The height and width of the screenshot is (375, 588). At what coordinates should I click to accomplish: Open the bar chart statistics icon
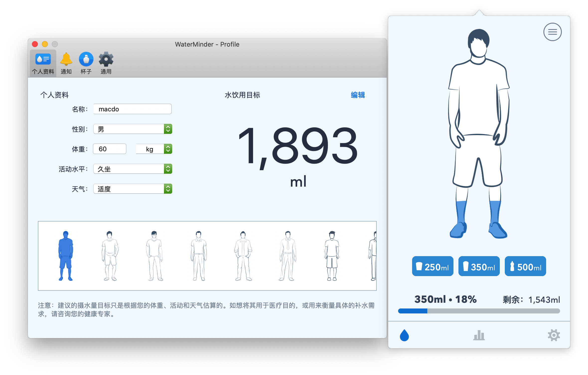tap(479, 335)
